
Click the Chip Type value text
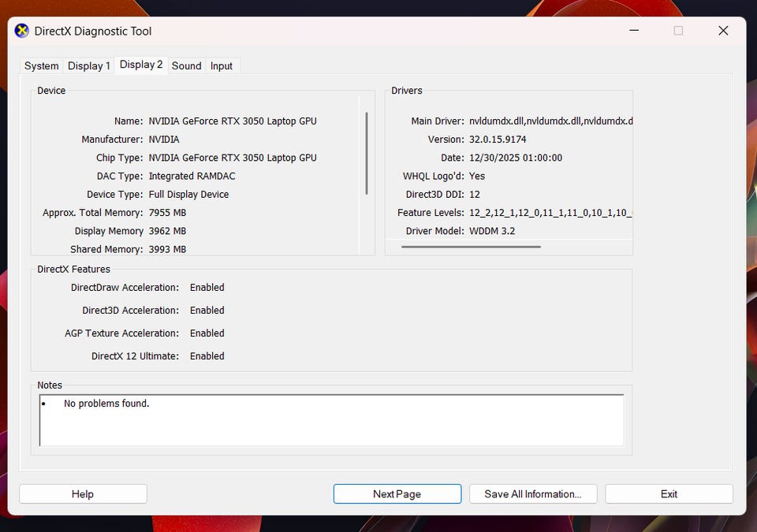(x=233, y=158)
